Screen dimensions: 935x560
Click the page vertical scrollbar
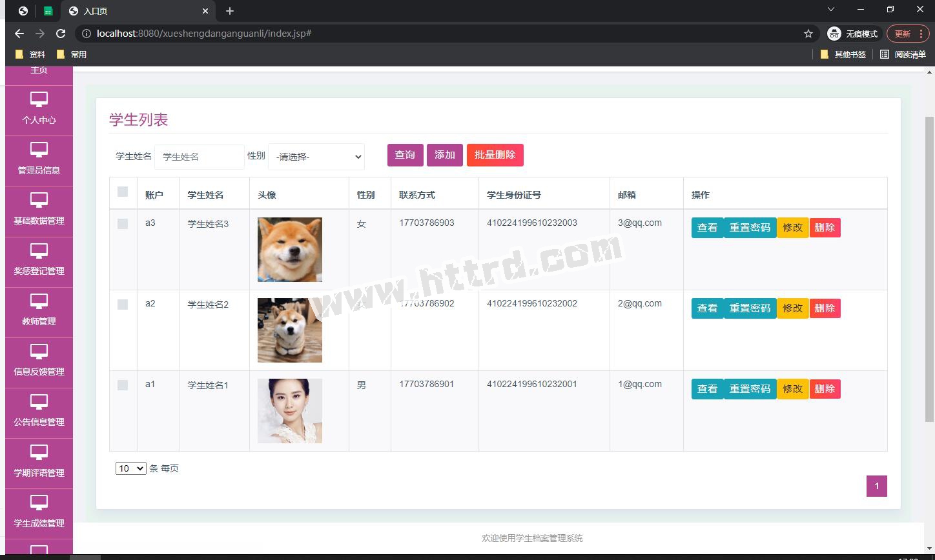click(x=929, y=269)
